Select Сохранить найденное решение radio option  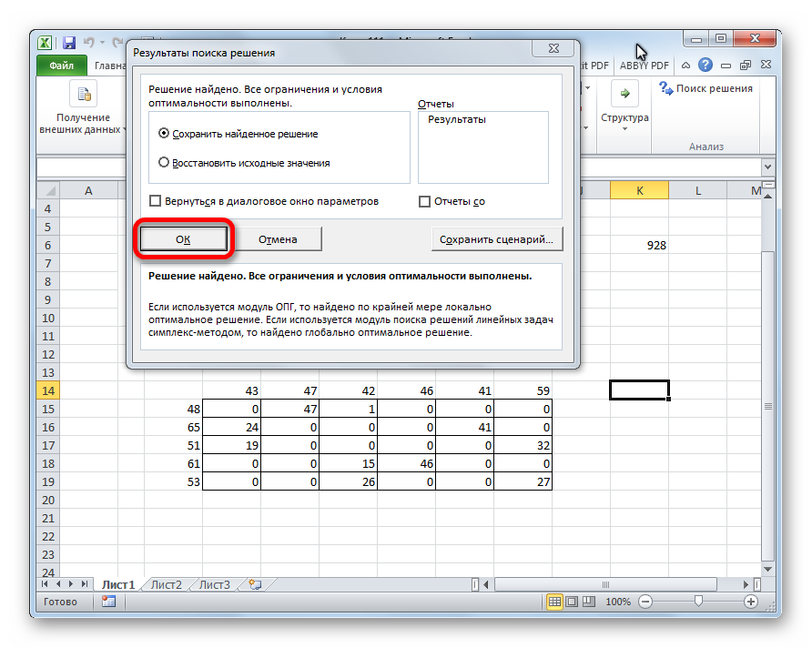tap(164, 134)
